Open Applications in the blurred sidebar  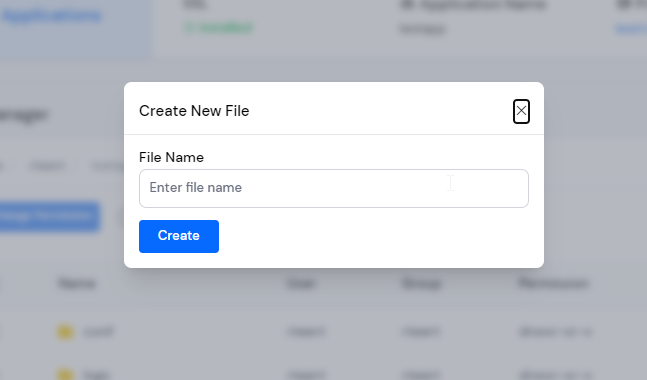52,16
